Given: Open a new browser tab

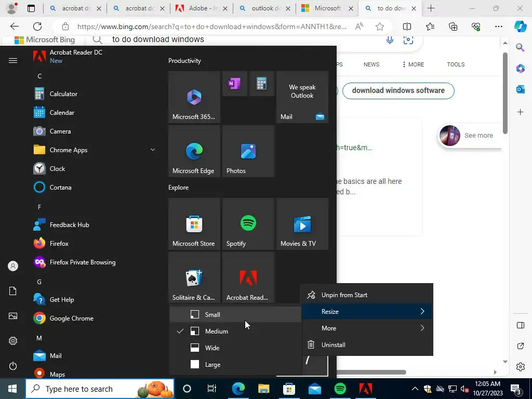Looking at the screenshot, I should [x=431, y=8].
